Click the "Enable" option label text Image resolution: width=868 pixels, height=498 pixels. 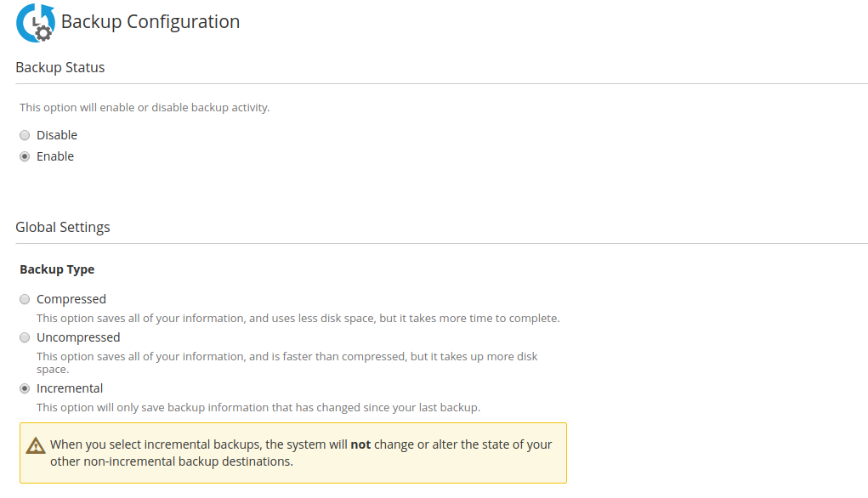[55, 156]
